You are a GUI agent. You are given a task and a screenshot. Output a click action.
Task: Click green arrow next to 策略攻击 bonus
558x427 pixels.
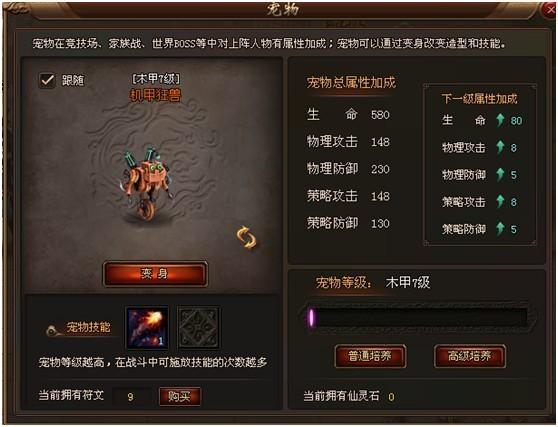500,202
